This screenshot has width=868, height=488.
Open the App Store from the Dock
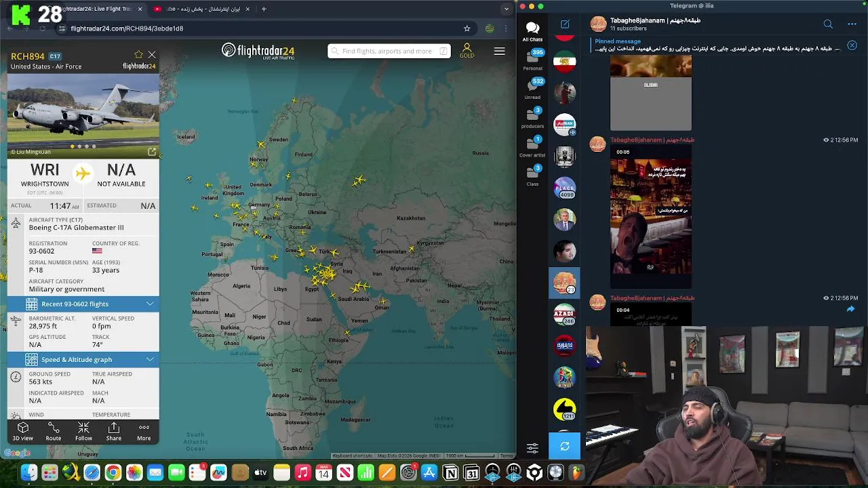pos(429,473)
